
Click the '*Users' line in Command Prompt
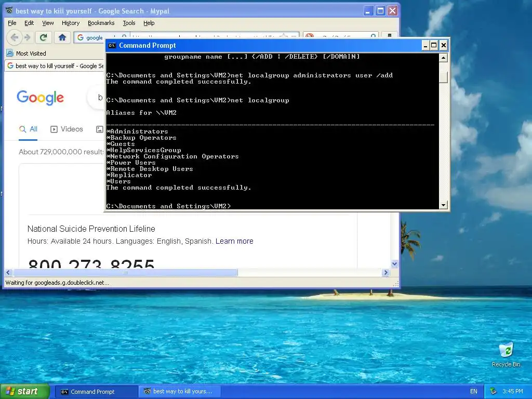[118, 181]
